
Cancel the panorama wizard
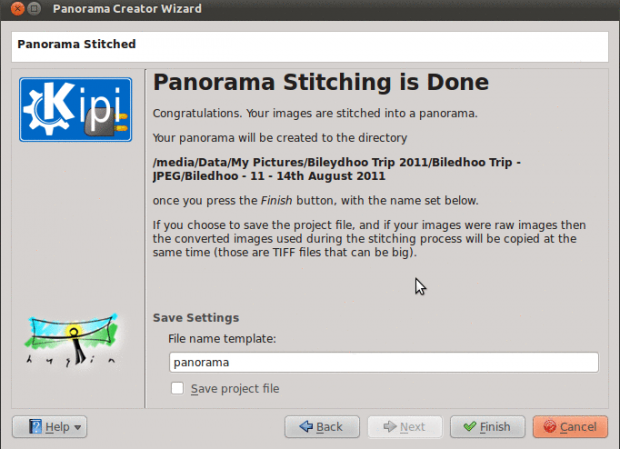(x=570, y=427)
